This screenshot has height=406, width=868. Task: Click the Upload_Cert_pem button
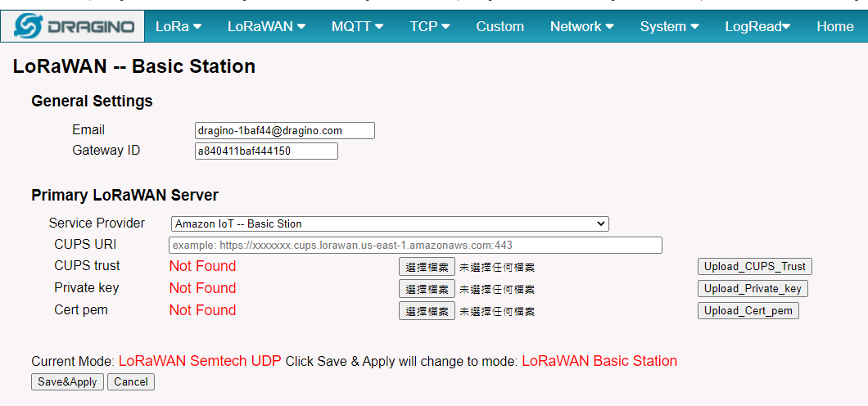coord(748,310)
